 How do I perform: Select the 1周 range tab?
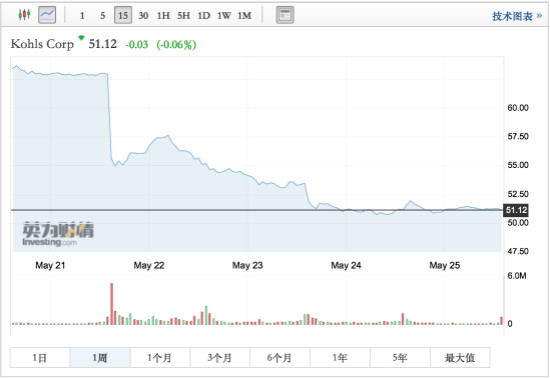tap(100, 358)
